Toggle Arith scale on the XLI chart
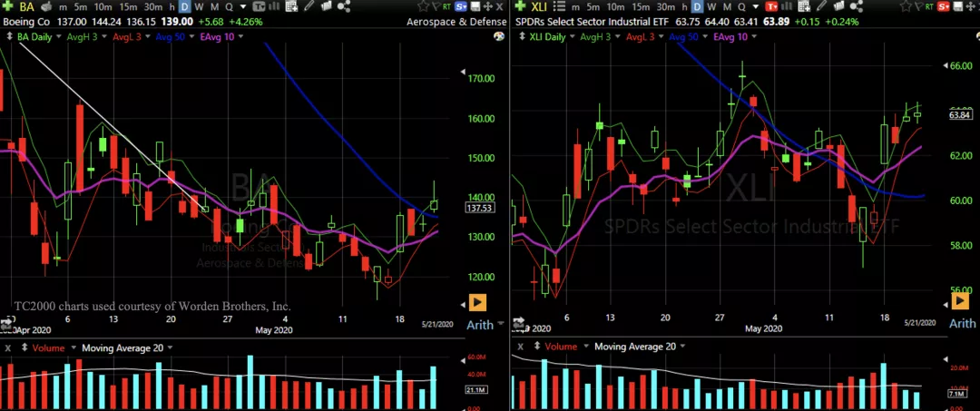 click(963, 323)
